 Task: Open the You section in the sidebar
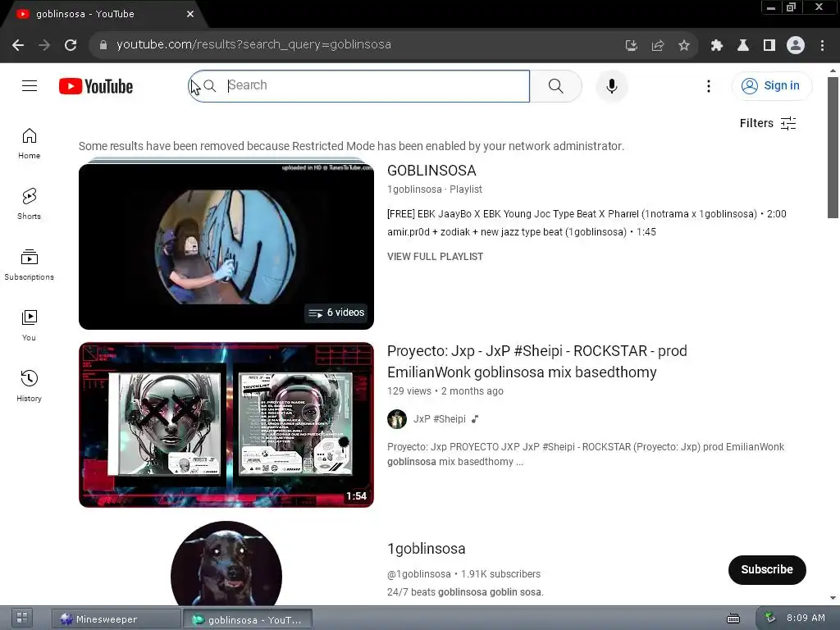[x=29, y=325]
